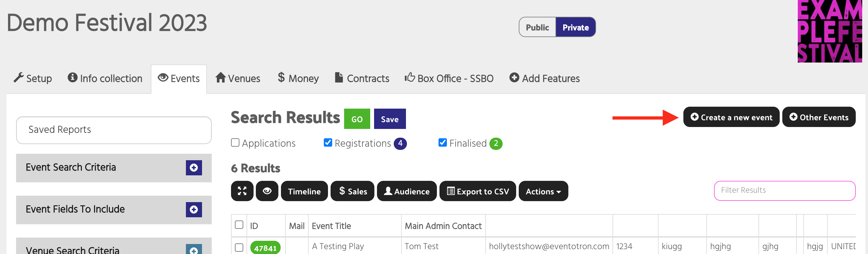
Task: Uncheck the Finalised checkbox
Action: [x=442, y=143]
